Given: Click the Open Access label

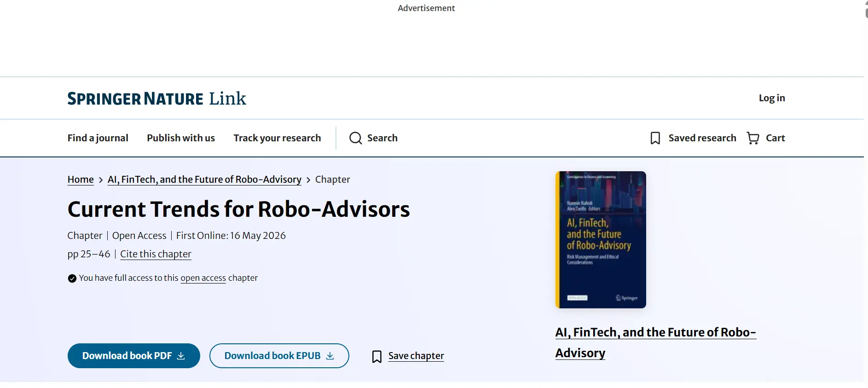Looking at the screenshot, I should click(139, 236).
